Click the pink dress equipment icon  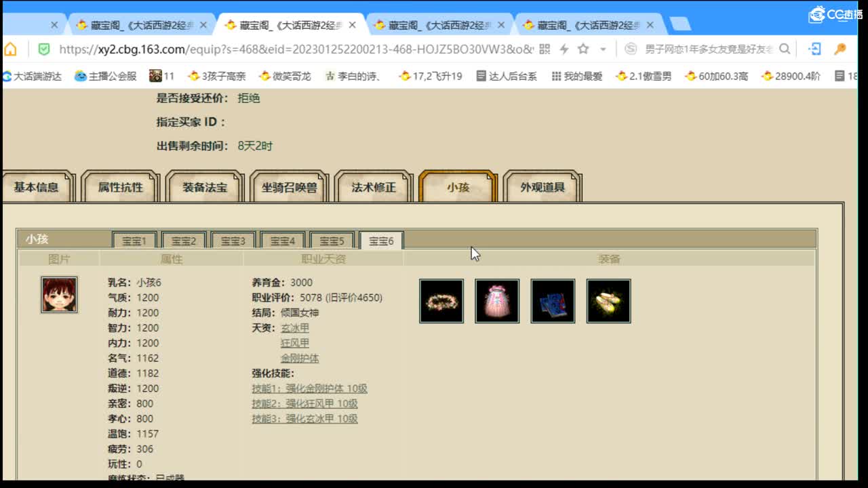pos(497,301)
